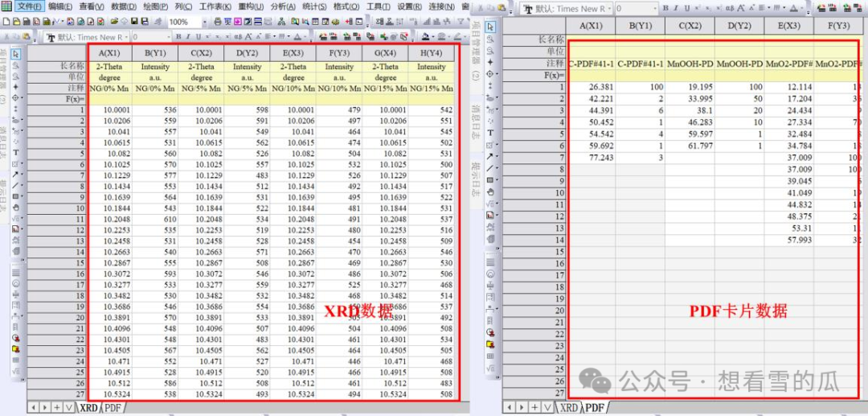Toggle Underline in left format toolbar
The height and width of the screenshot is (416, 868).
[198, 37]
